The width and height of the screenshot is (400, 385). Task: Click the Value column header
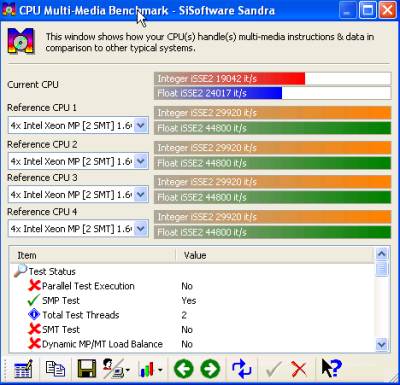[x=275, y=255]
